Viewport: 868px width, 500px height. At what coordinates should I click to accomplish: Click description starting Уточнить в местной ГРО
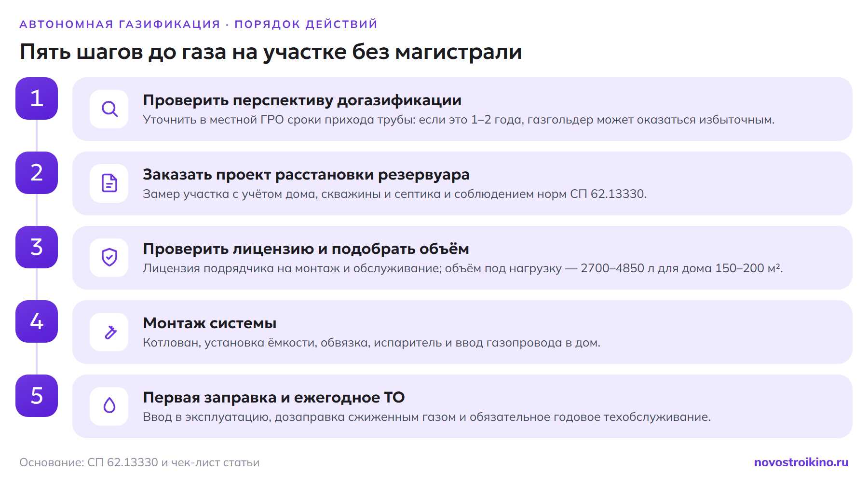(x=459, y=120)
